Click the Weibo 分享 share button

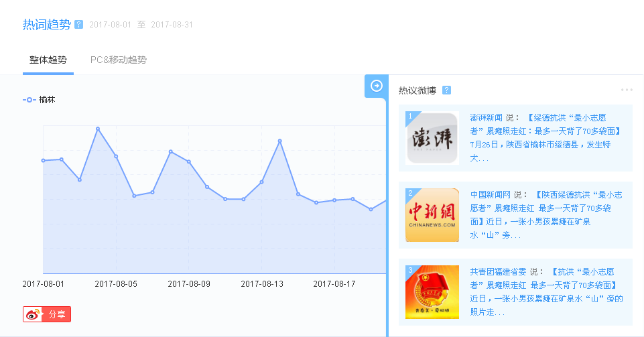(x=47, y=314)
